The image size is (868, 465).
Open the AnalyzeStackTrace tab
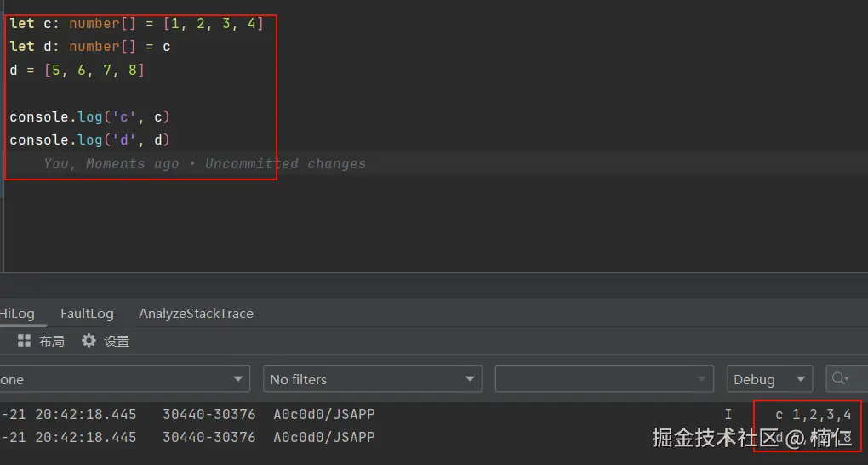click(196, 314)
